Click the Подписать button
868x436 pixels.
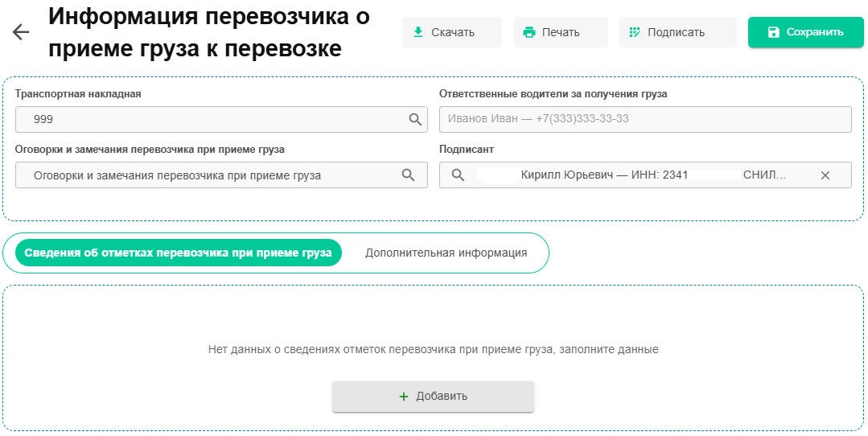point(677,32)
